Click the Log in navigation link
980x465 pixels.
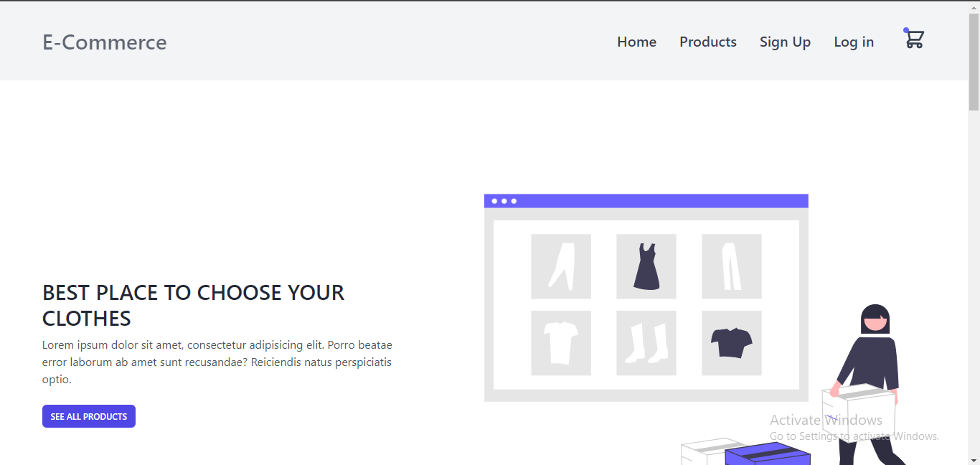854,42
